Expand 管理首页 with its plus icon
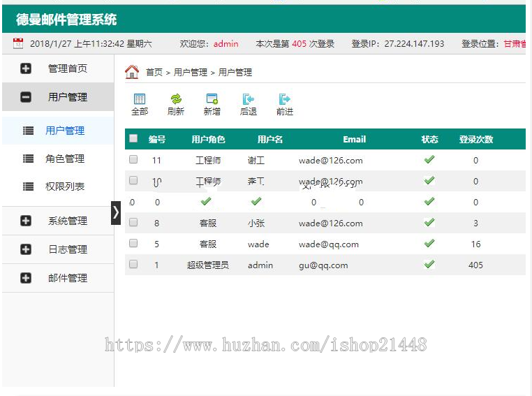The image size is (532, 396). point(26,68)
